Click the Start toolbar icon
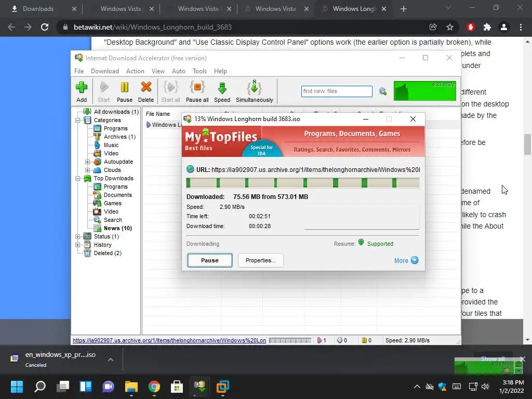 click(104, 91)
